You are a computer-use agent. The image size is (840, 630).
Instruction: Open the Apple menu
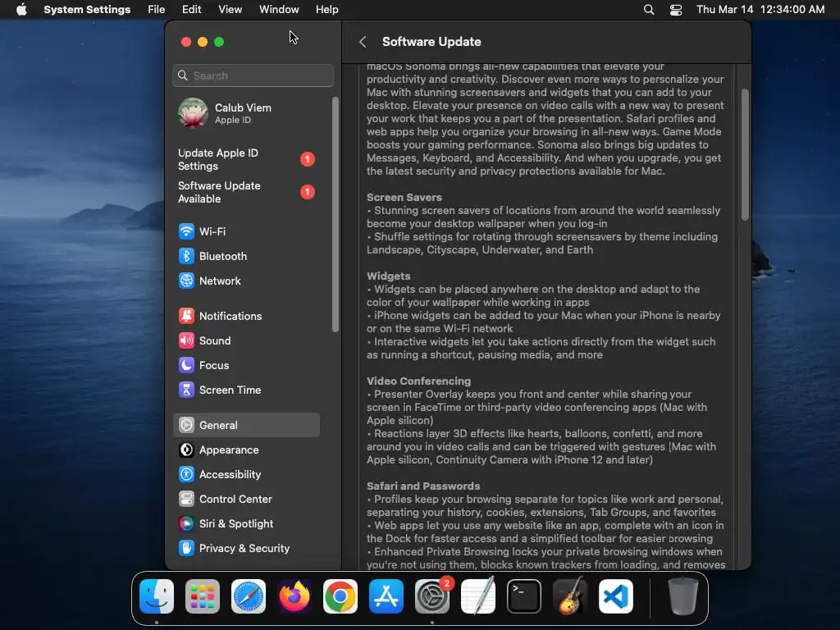pos(21,10)
